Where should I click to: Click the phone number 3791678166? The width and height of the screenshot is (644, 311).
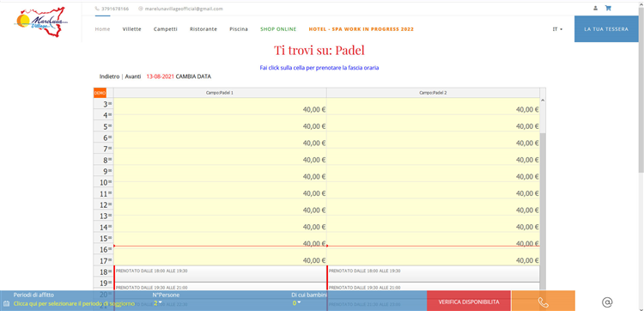[115, 9]
